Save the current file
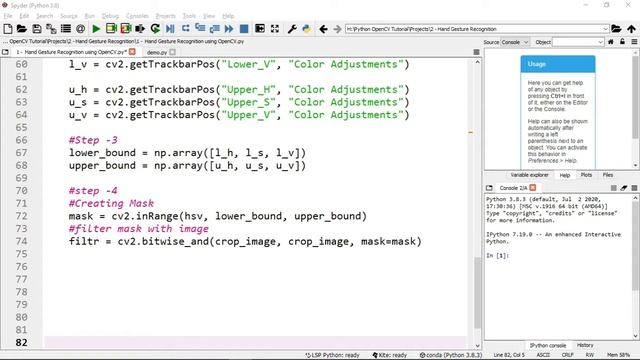The height and width of the screenshot is (360, 640). click(37, 29)
